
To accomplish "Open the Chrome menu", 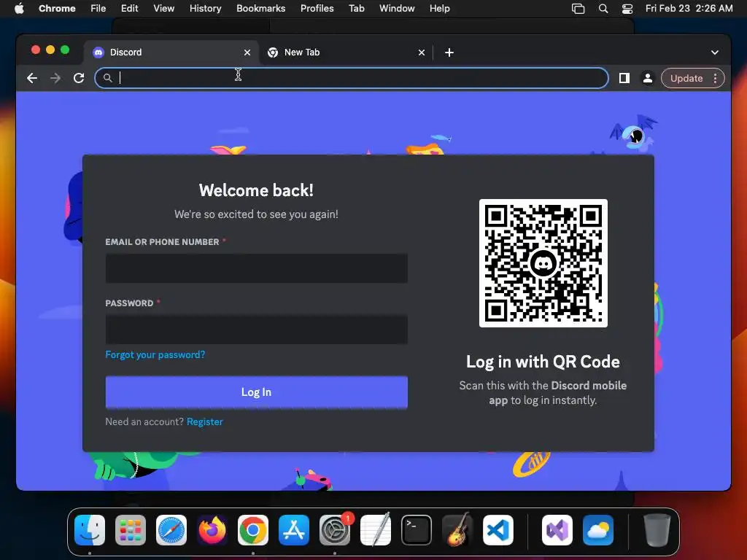I will pyautogui.click(x=57, y=9).
